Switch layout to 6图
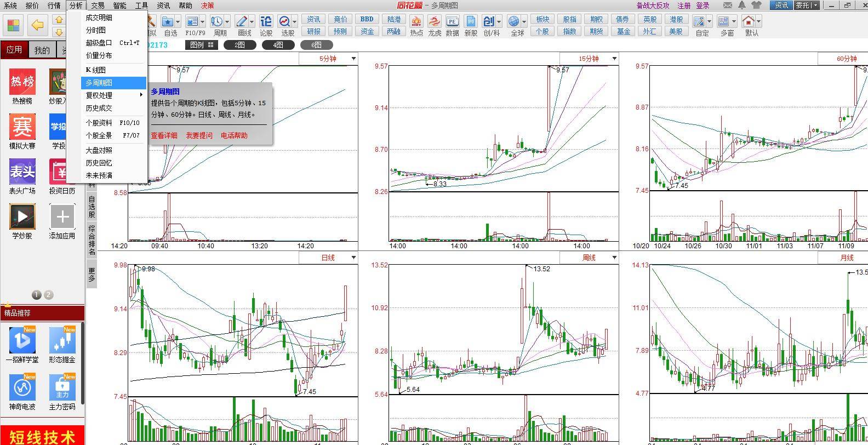 pyautogui.click(x=316, y=45)
